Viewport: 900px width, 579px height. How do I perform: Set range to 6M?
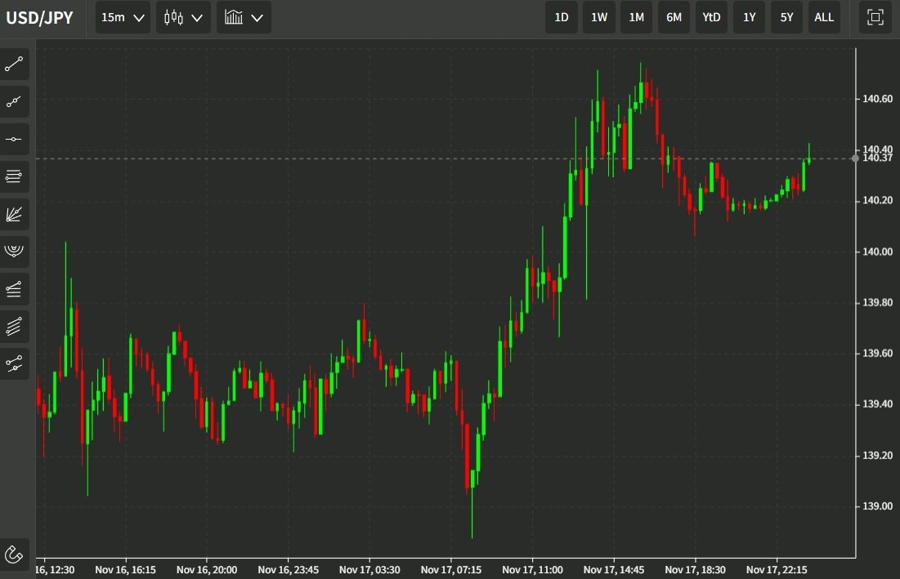point(674,17)
